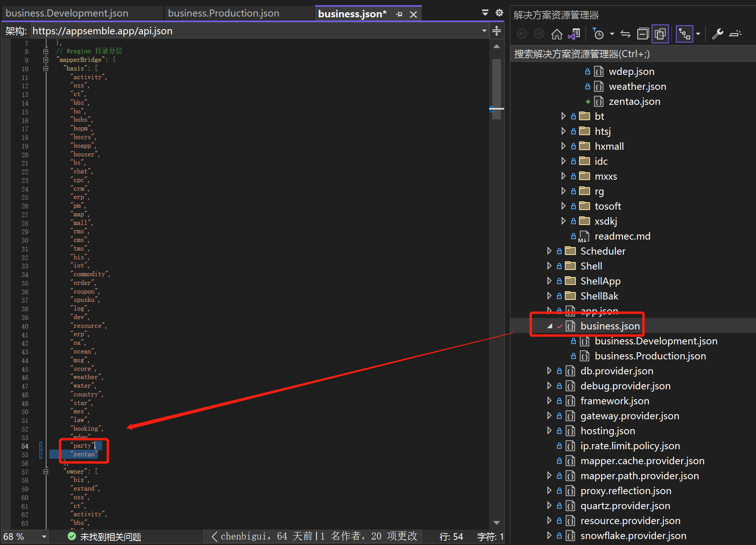Expand the Scheduler folder

(549, 251)
